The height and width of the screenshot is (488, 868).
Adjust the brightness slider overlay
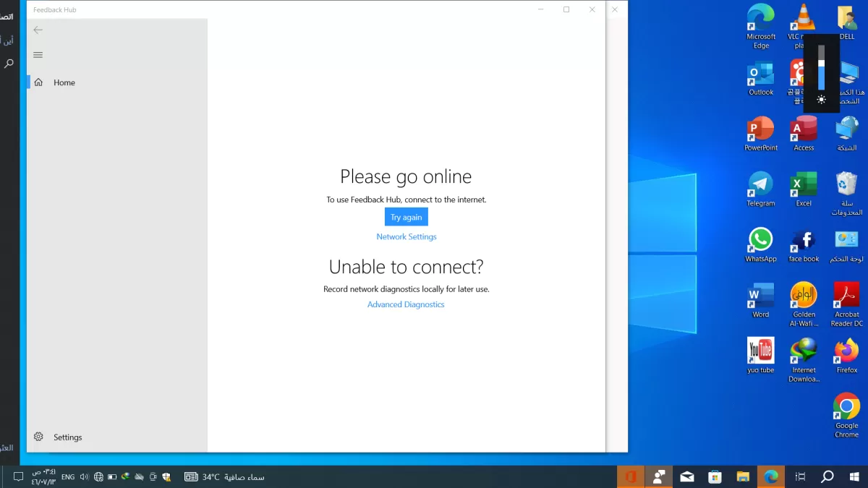pyautogui.click(x=821, y=69)
